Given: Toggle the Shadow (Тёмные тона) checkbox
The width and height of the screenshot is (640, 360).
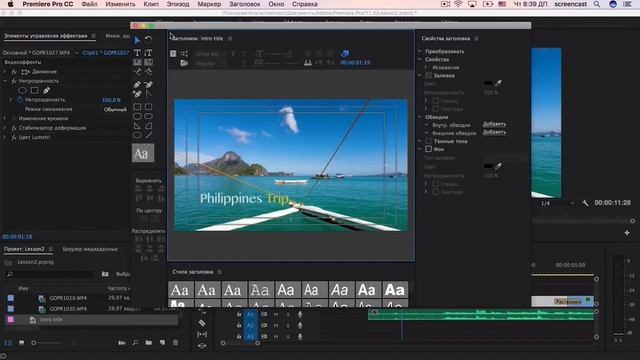Looking at the screenshot, I should click(429, 141).
